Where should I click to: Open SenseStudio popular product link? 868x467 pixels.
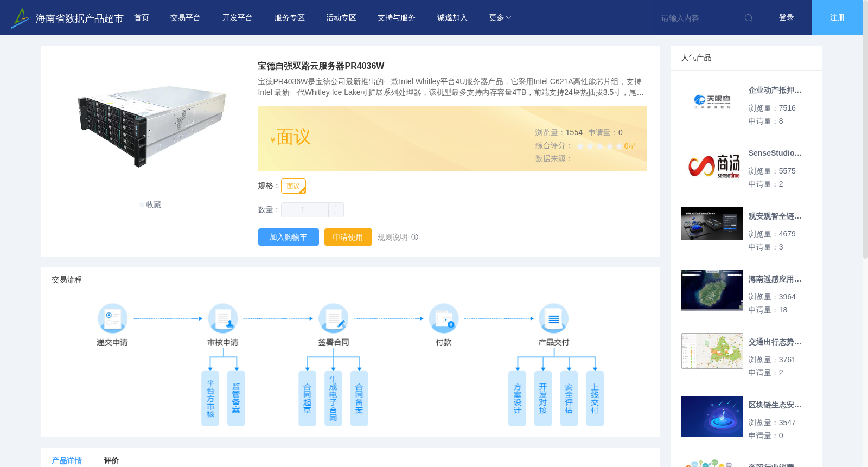pos(775,153)
